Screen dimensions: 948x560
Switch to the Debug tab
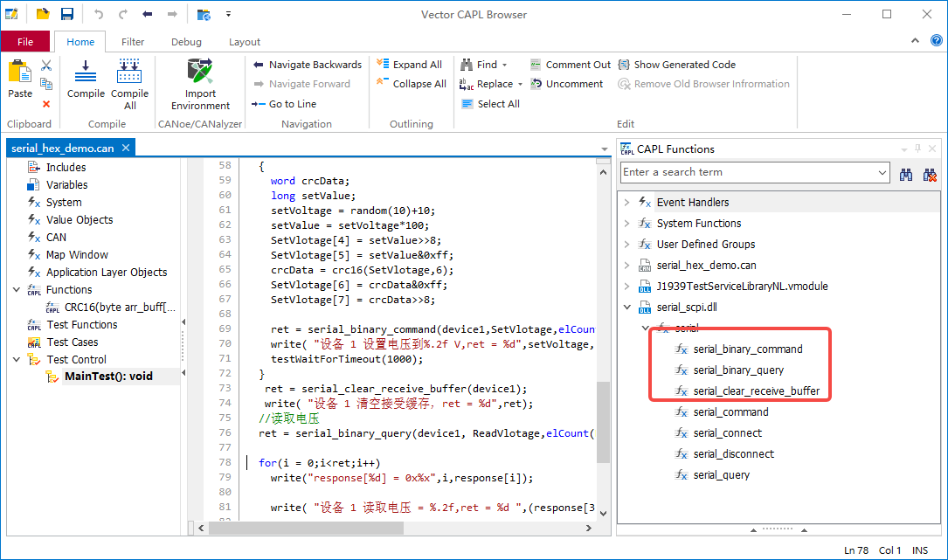click(x=186, y=42)
